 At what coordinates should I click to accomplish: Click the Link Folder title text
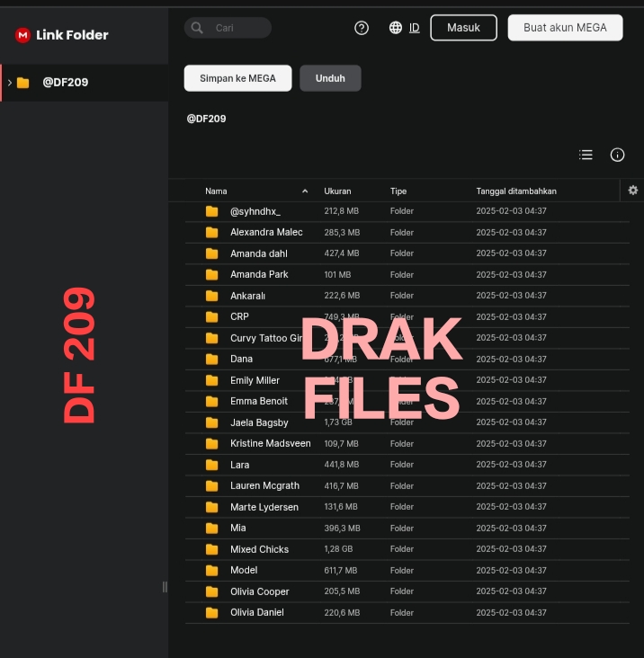72,35
